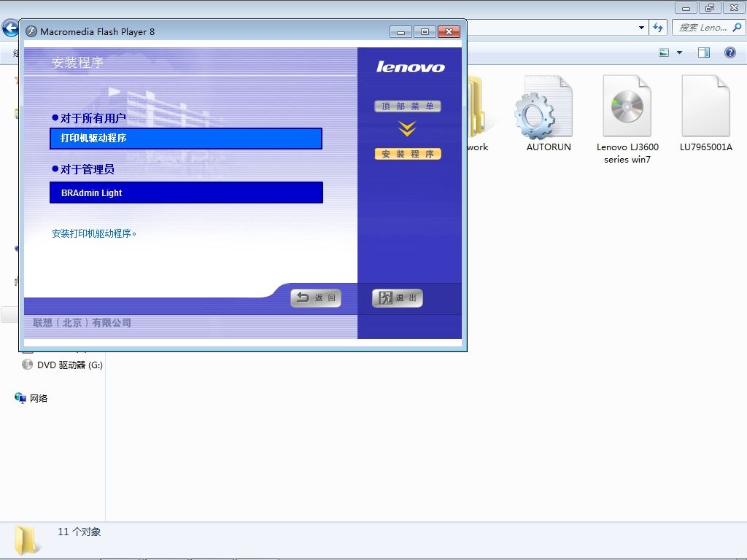Click the 对于管理员 heading

88,169
